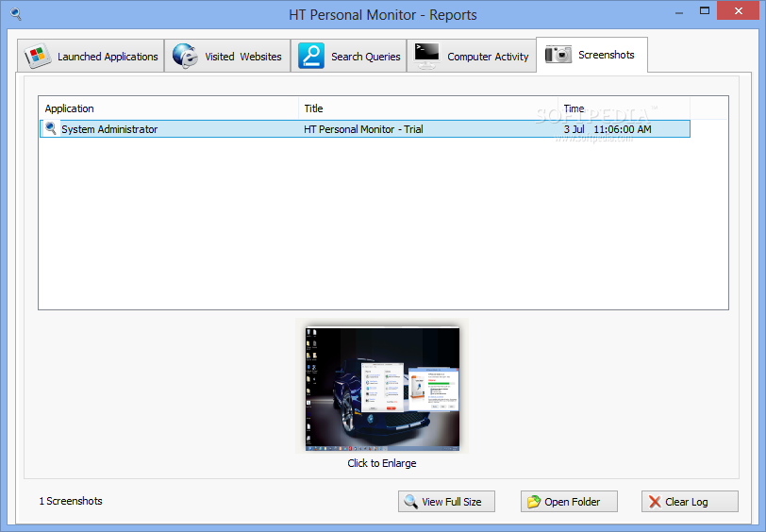
Task: Open the Search Queries tab
Action: coord(349,57)
